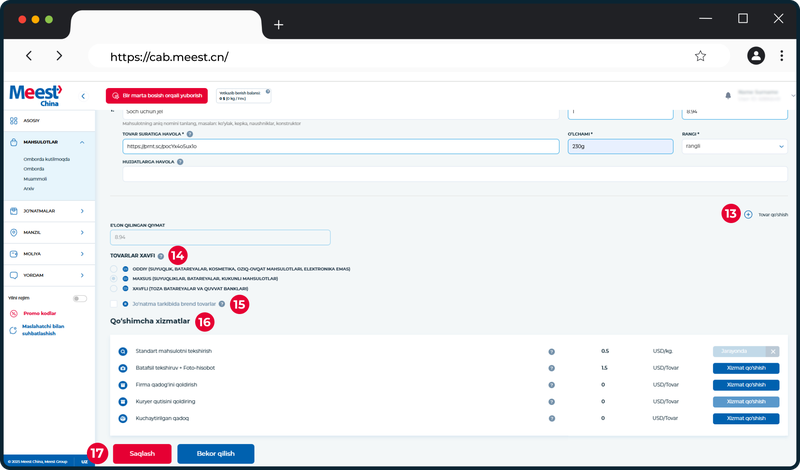Collapse the Mahsulotlar menu chevron
The height and width of the screenshot is (470, 800).
click(82, 142)
